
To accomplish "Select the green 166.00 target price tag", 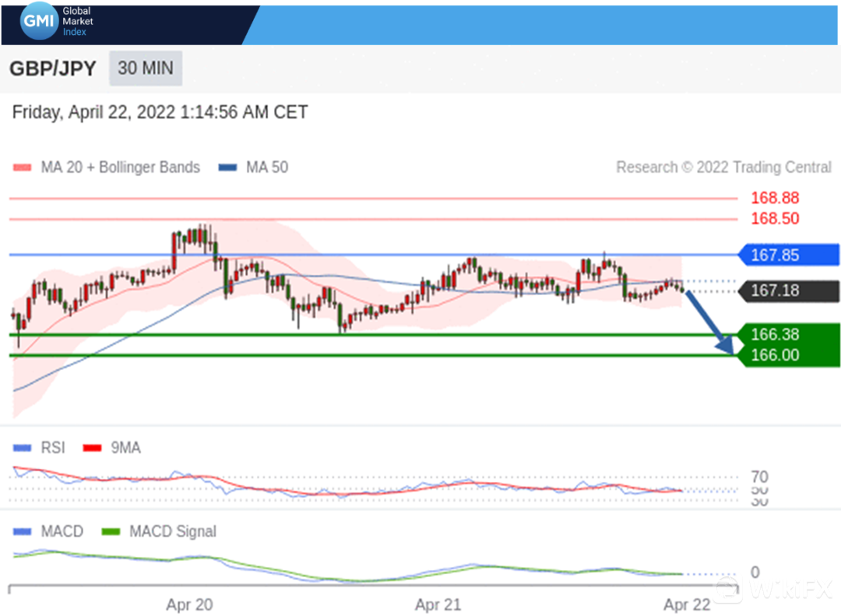I will coord(786,355).
